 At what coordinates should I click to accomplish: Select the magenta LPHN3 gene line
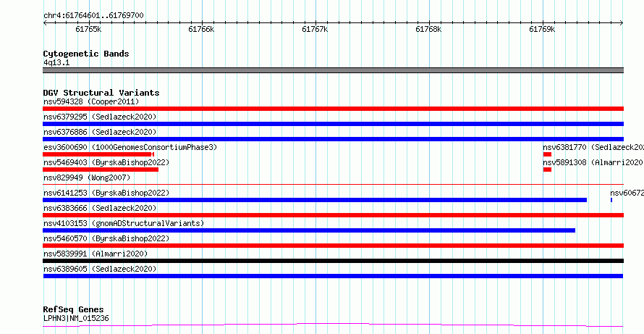click(x=333, y=325)
